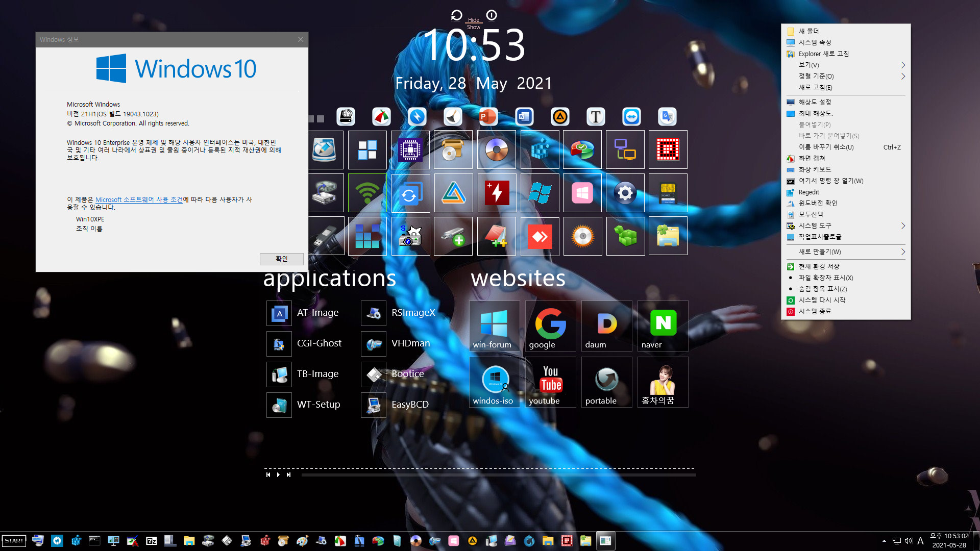Click the Hide/Show toggle above the clock

tap(474, 23)
